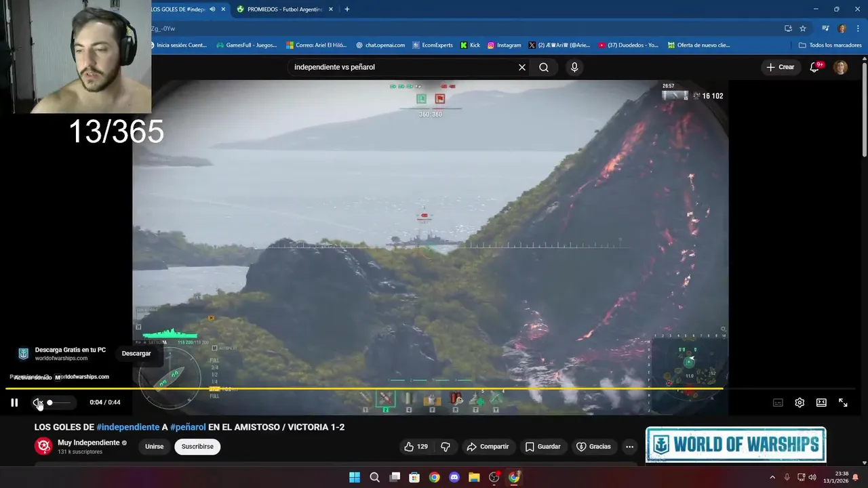Screen dimensions: 868x488
Task: Open Discord from taskbar
Action: [x=454, y=477]
